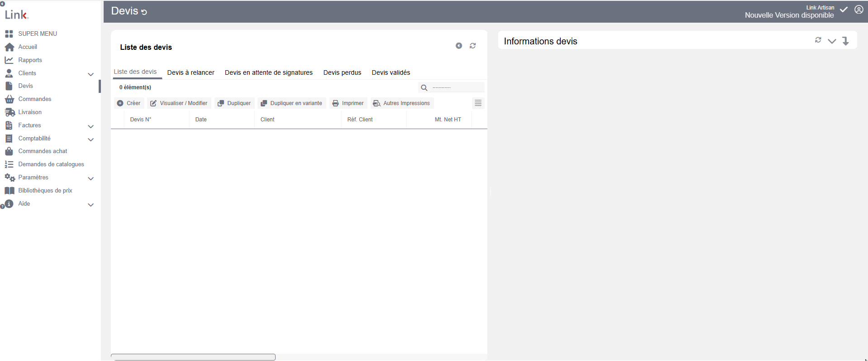Switch to Devis perdus tab
Viewport: 868px width, 361px height.
[342, 72]
